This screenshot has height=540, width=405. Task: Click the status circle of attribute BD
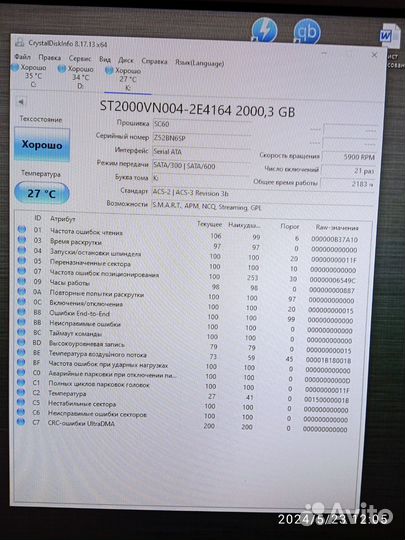tap(21, 342)
